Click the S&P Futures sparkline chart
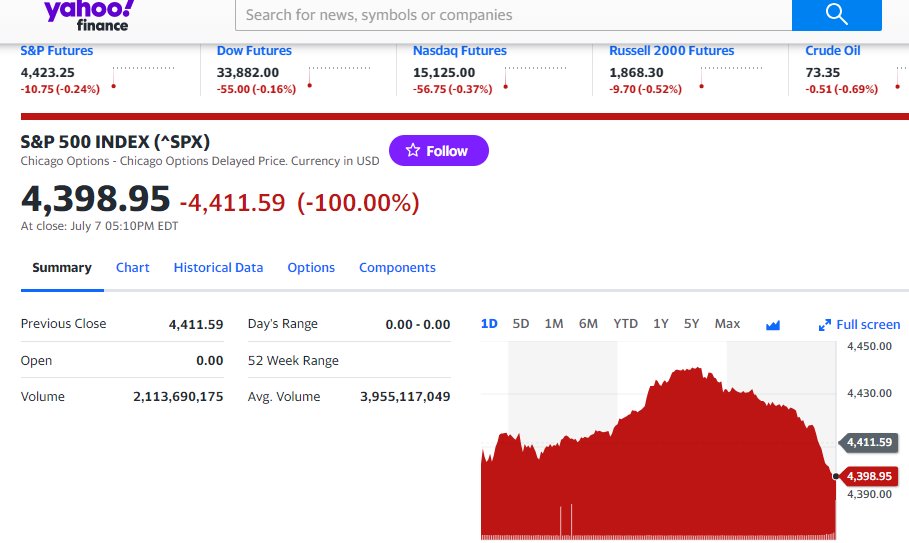Image resolution: width=909 pixels, height=543 pixels. [143, 78]
